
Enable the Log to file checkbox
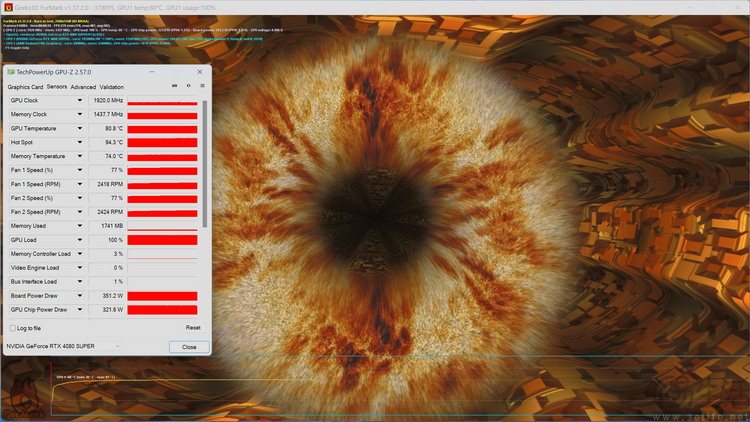13,328
